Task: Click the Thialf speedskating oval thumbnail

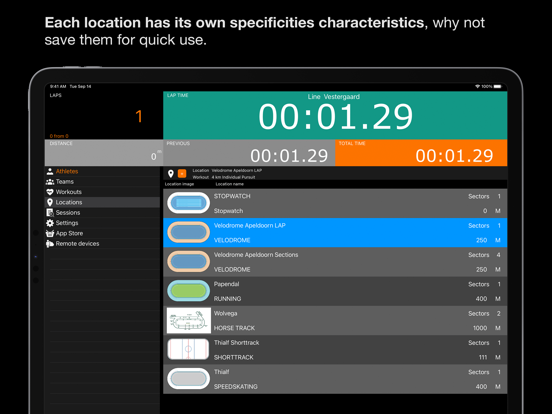Action: 189,379
